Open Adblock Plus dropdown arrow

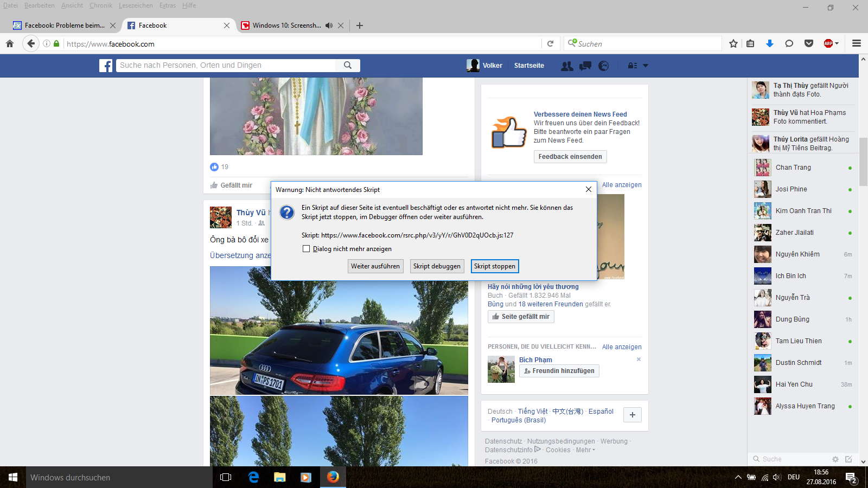837,43
